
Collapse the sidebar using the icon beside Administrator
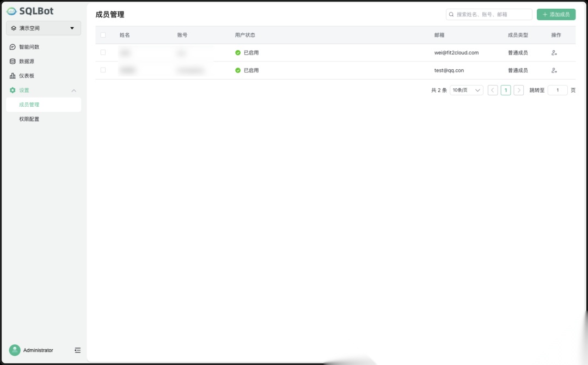click(x=77, y=350)
